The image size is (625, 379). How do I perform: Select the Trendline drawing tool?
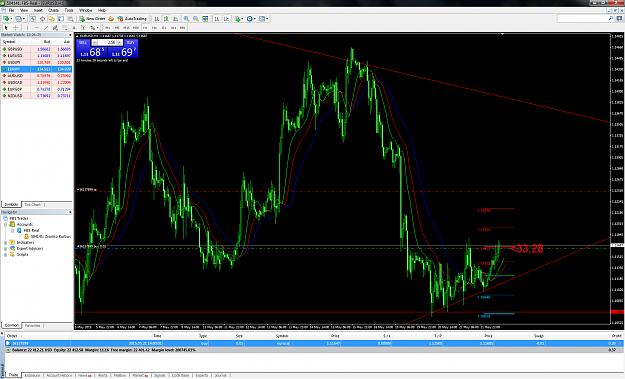click(46, 28)
